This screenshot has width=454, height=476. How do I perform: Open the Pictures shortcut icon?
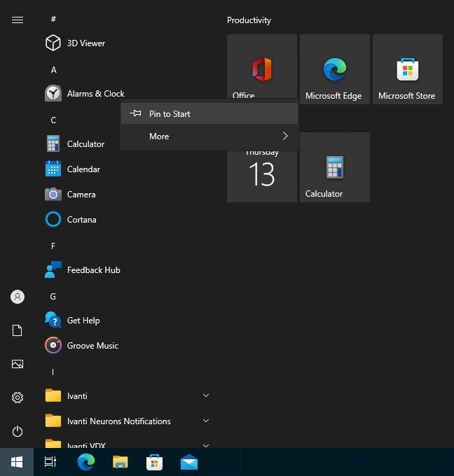[18, 364]
